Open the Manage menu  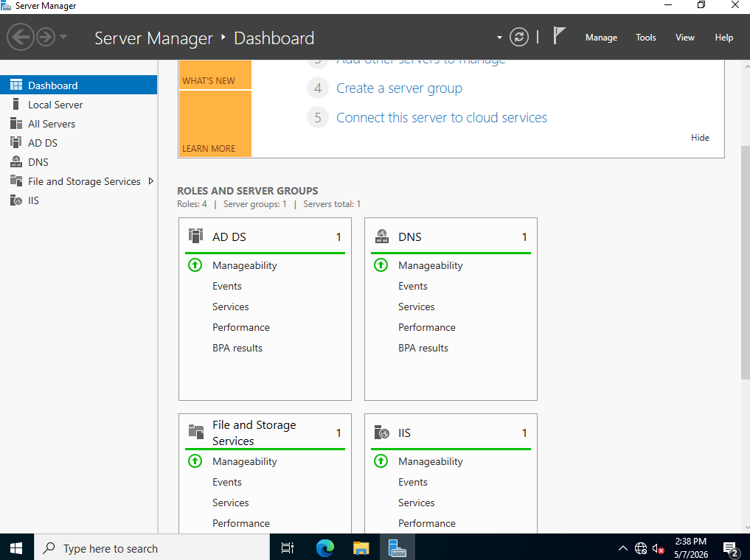coord(601,38)
